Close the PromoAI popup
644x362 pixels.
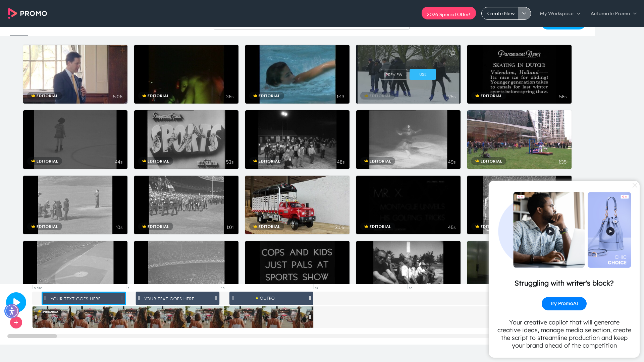pos(635,185)
